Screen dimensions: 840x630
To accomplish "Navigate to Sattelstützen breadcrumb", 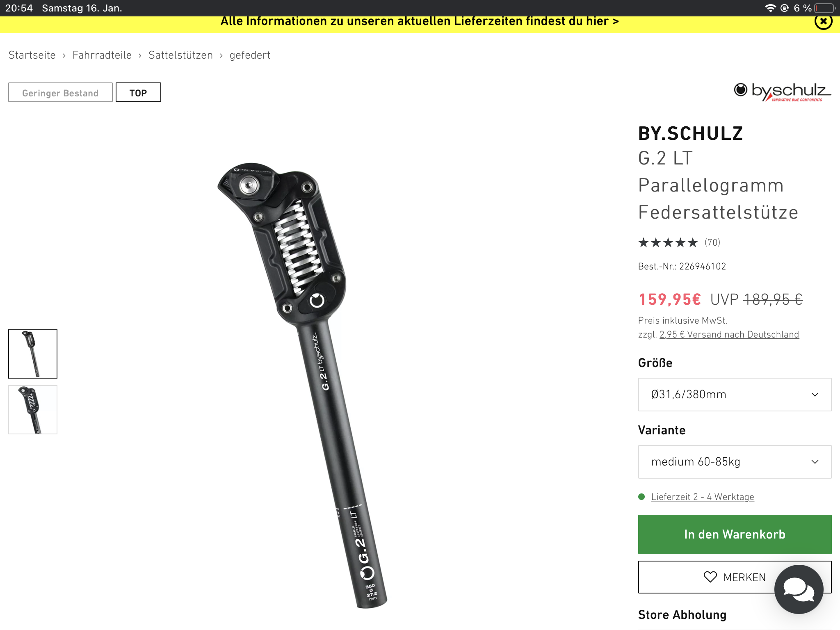I will (x=180, y=55).
